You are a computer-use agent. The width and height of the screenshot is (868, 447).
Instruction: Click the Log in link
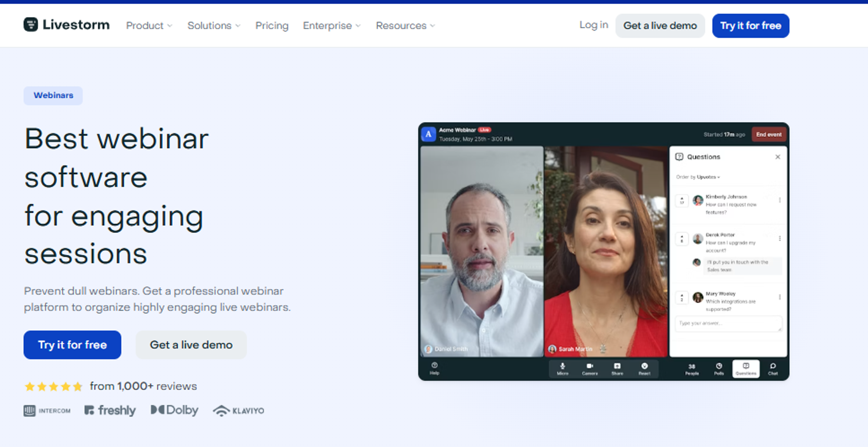coord(594,25)
